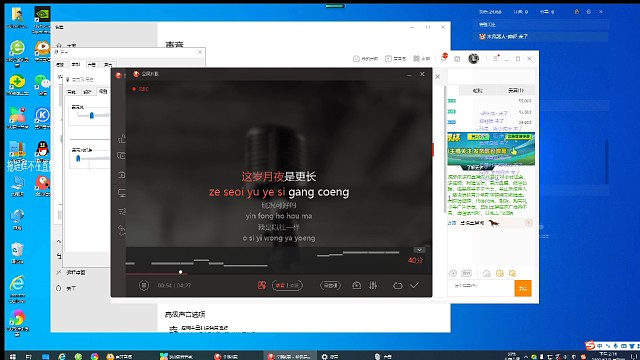The width and height of the screenshot is (640, 360).
Task: Click the orange smiley icon above chat input
Action: click(500, 273)
